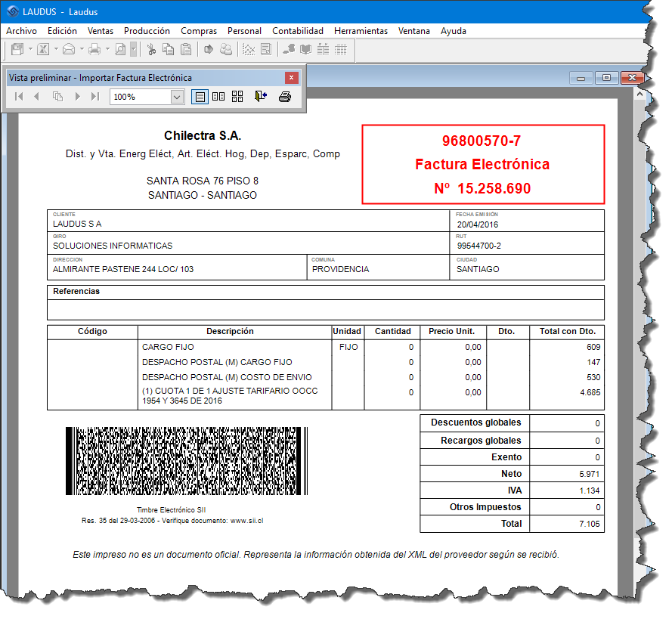Click the printer icon in main toolbar

coord(94,49)
